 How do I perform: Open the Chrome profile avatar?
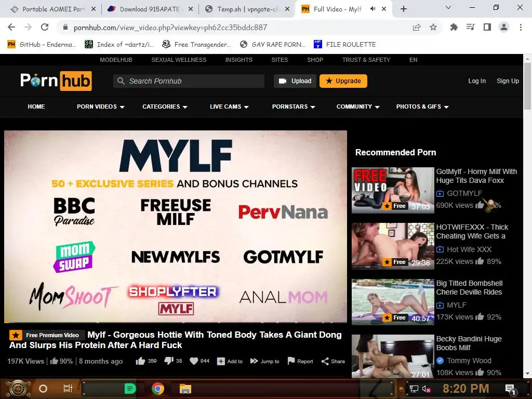point(504,27)
